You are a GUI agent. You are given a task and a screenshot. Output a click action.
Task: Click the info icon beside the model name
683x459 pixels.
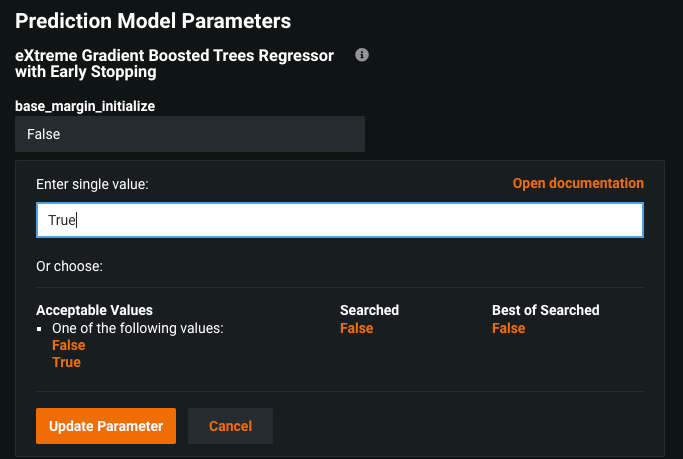pyautogui.click(x=362, y=55)
